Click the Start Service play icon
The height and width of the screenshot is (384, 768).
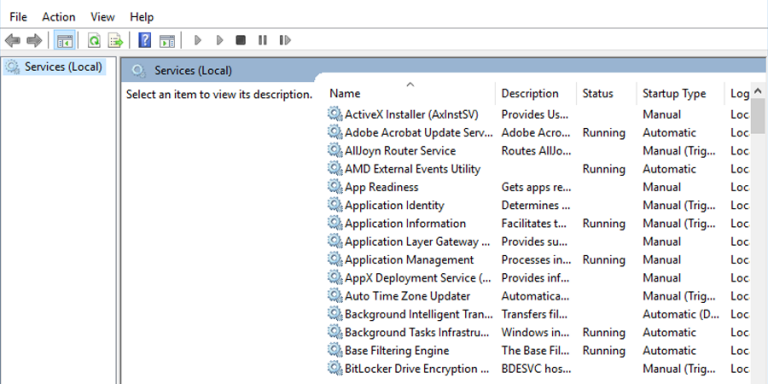[x=198, y=40]
